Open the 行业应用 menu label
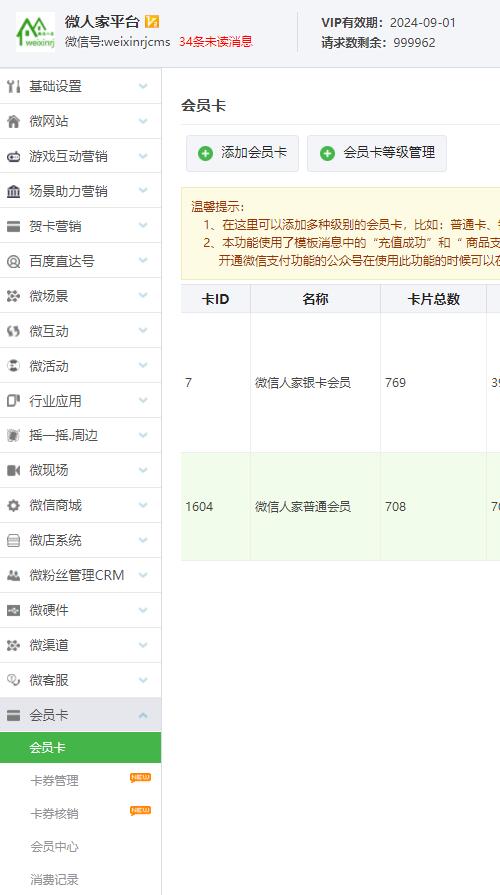 tap(55, 401)
